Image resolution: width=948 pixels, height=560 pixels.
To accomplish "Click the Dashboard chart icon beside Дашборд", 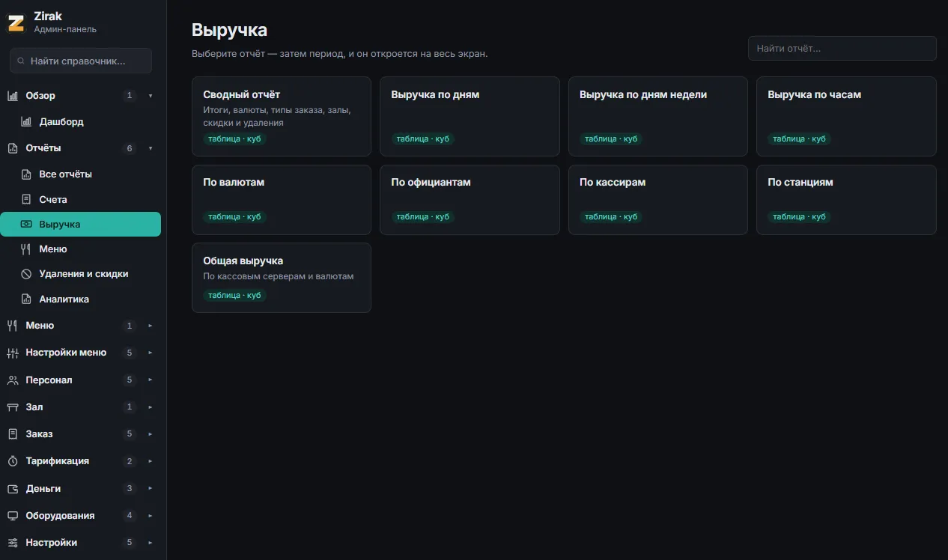I will click(x=26, y=121).
